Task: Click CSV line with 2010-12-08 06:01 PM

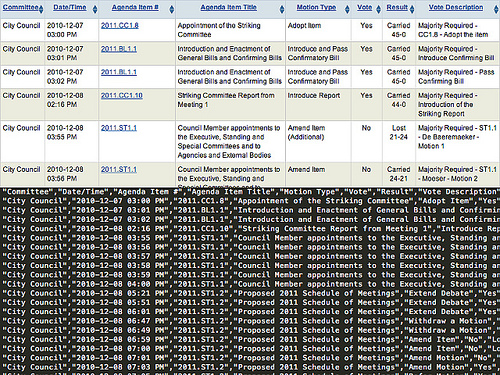Action: (250, 312)
